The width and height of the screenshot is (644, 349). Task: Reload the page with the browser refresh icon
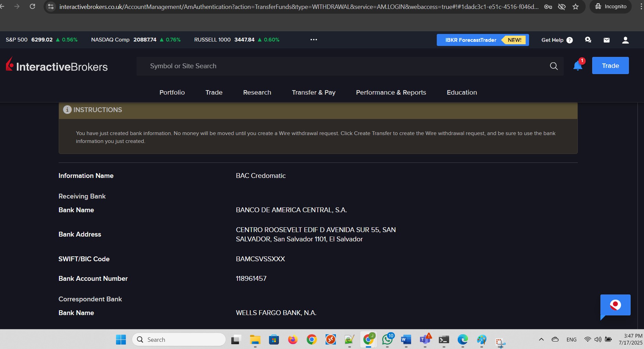coord(32,7)
